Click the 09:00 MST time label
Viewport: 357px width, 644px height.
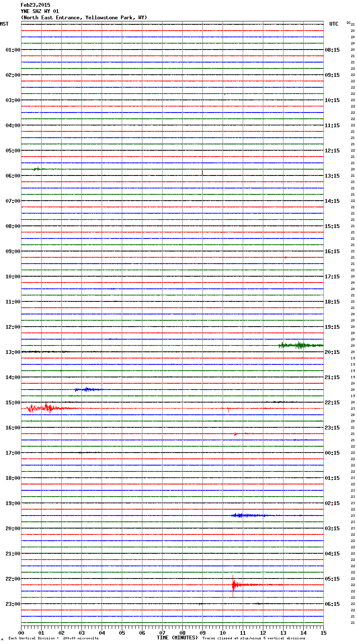13,251
